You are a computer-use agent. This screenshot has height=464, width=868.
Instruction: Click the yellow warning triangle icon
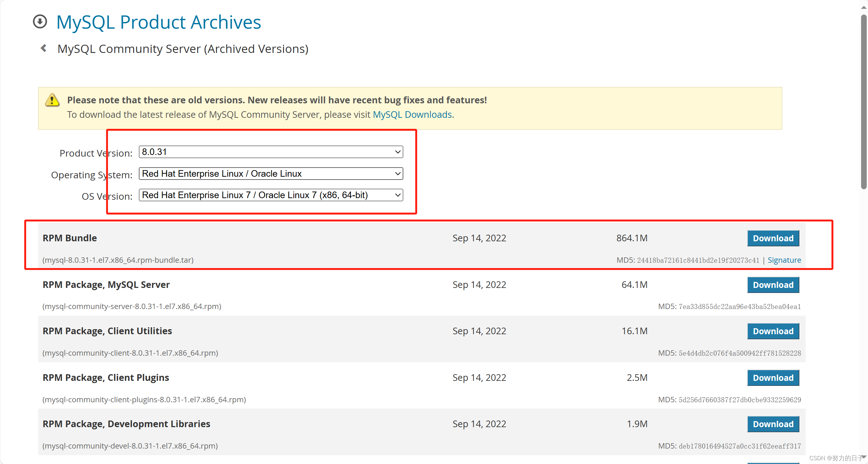52,100
